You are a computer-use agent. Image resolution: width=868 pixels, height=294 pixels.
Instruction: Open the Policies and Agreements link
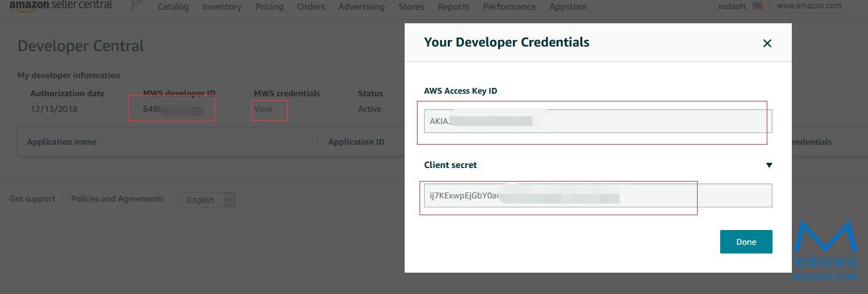point(117,199)
